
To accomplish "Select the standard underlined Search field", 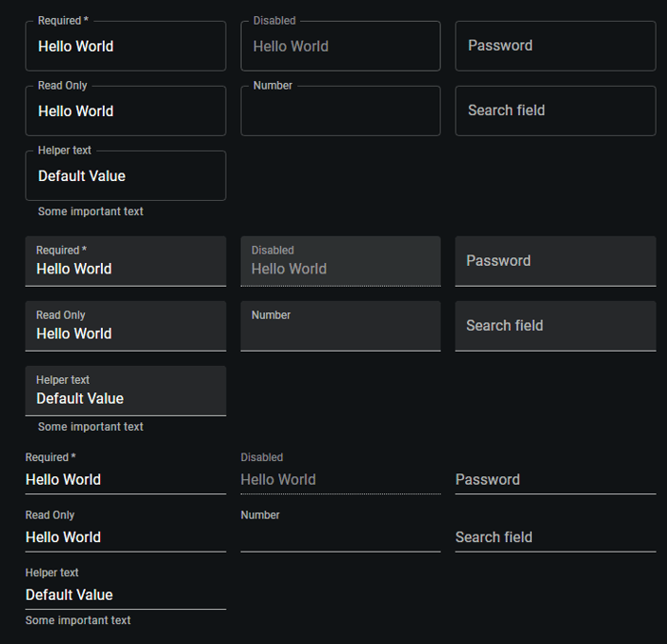I will 556,537.
